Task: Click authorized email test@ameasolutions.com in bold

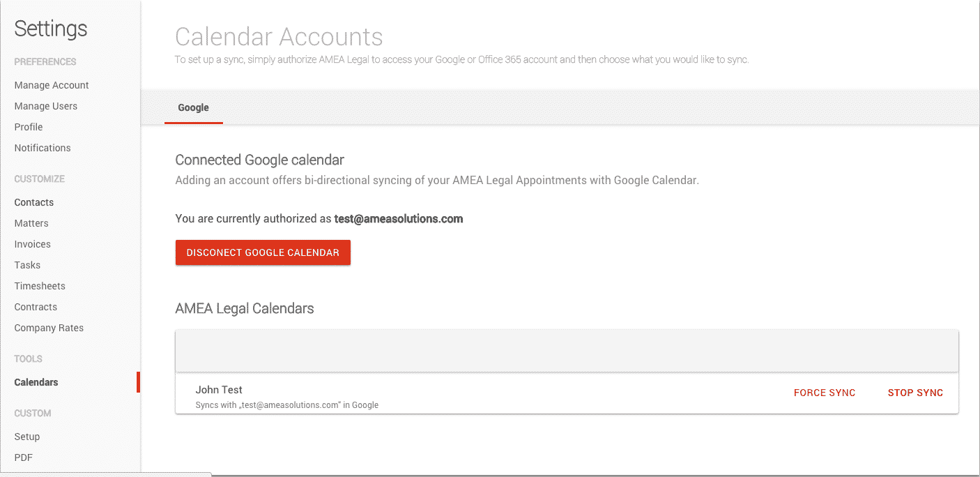Action: pyautogui.click(x=399, y=218)
